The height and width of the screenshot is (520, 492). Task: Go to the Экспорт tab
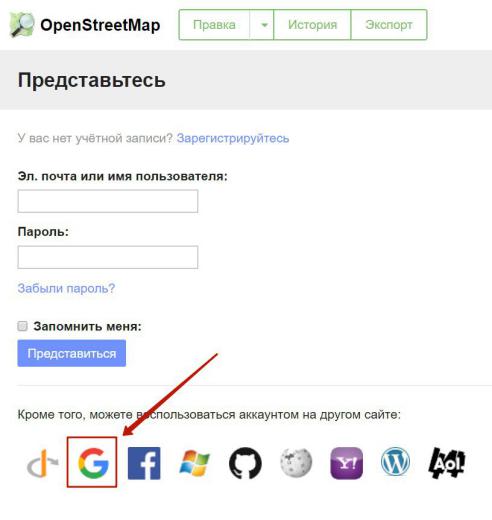tap(389, 25)
